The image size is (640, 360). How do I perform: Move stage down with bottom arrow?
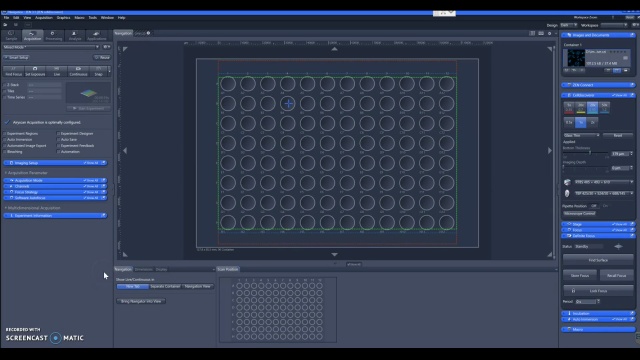334,254
